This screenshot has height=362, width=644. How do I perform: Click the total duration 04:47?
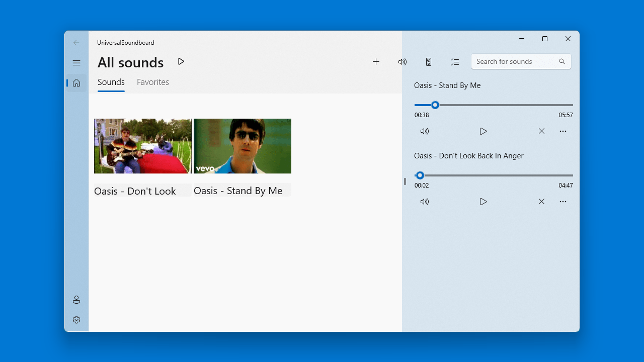coord(566,186)
